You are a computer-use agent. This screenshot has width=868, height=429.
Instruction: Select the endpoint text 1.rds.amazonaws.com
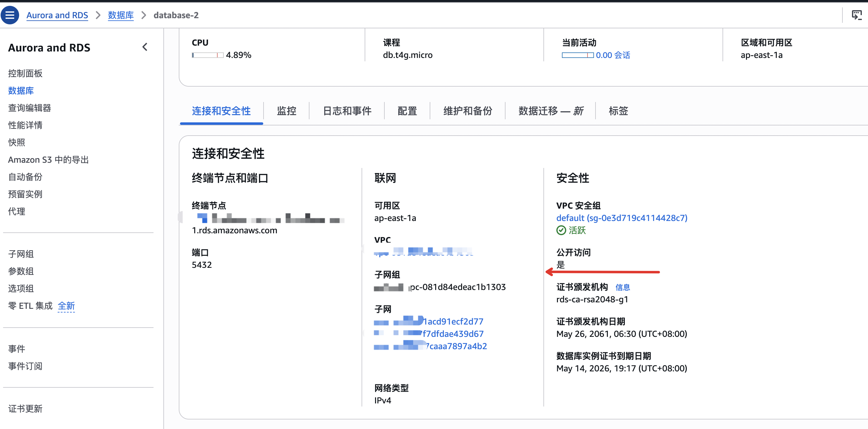click(x=235, y=231)
